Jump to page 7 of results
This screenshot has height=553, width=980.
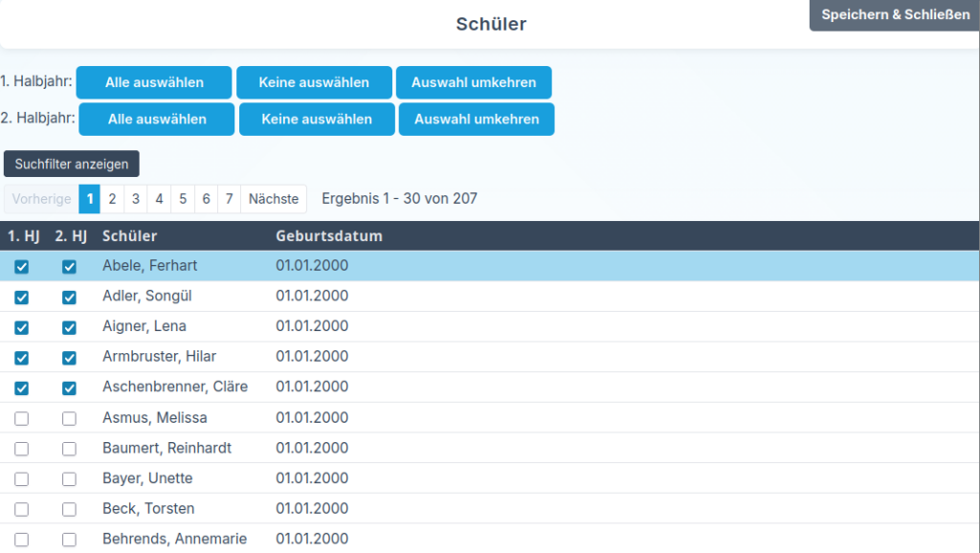coord(229,199)
